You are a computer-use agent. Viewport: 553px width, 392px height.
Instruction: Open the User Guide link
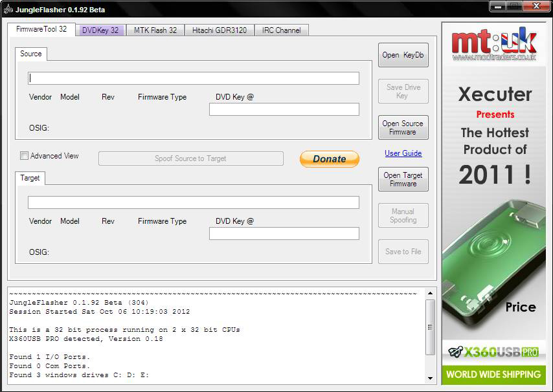[x=403, y=153]
